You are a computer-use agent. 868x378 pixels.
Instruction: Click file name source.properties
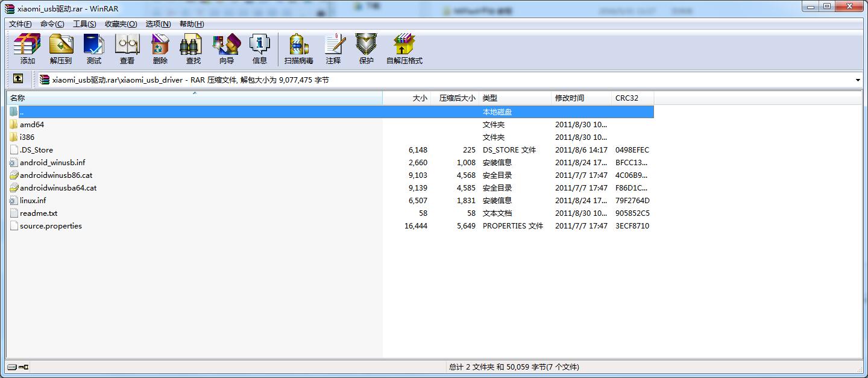point(51,225)
